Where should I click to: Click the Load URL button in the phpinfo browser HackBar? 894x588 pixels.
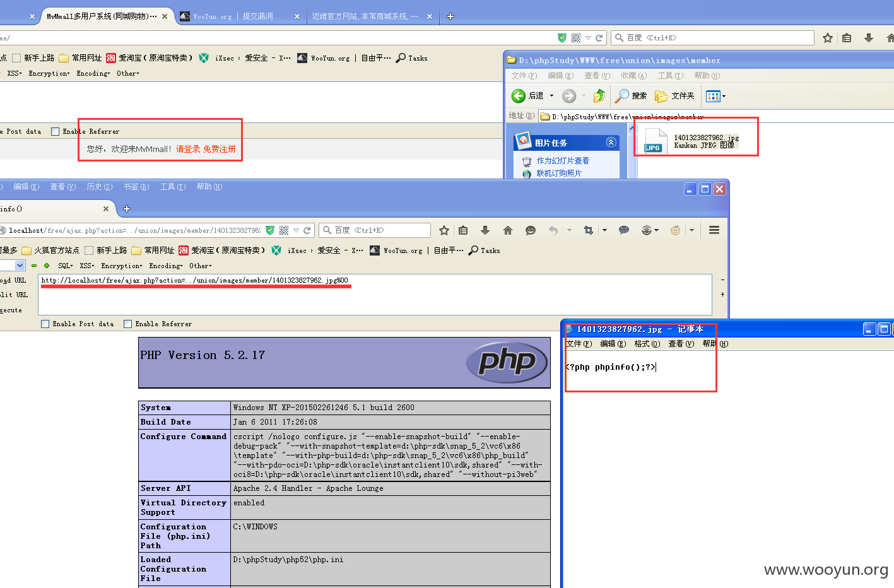click(13, 280)
